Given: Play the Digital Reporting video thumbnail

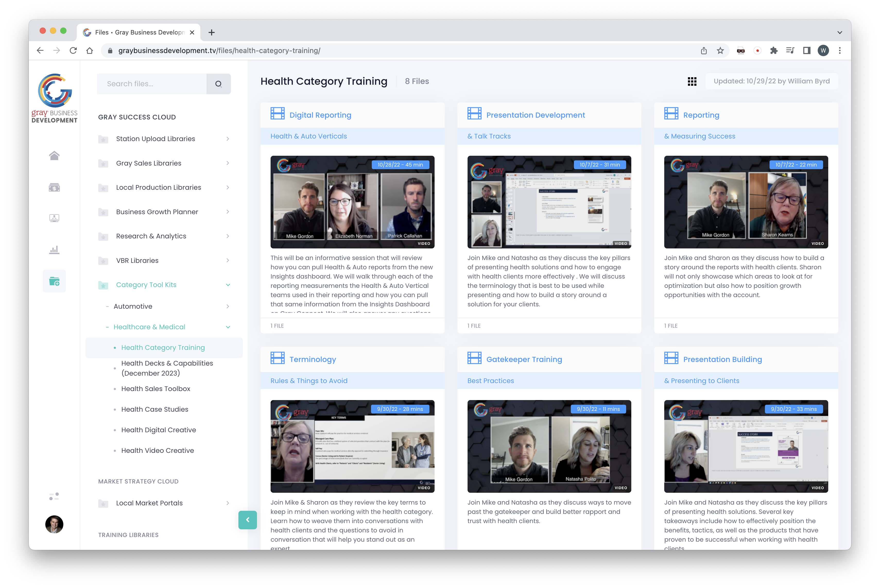Looking at the screenshot, I should pos(352,202).
